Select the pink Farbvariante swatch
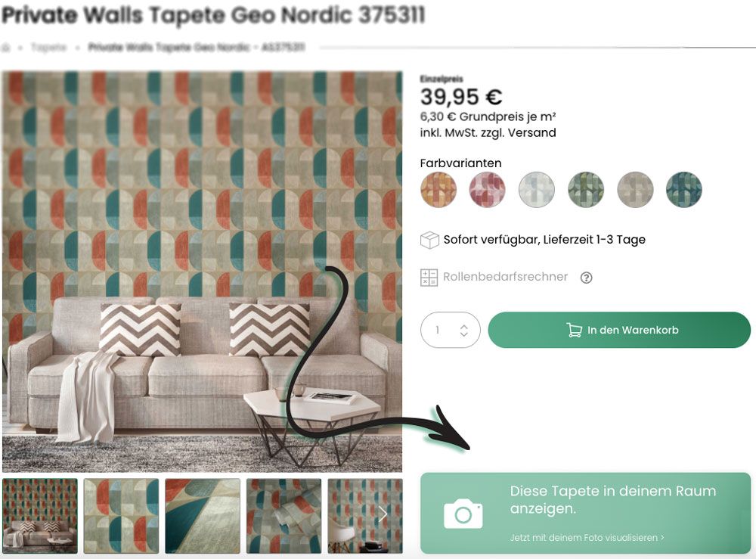This screenshot has height=559, width=756. (488, 190)
